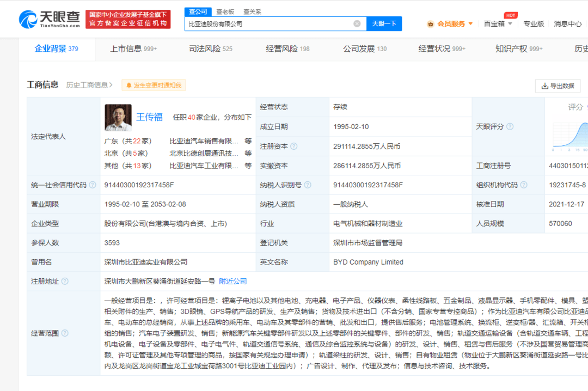Click the establishment date 1995-02-10

(351, 127)
